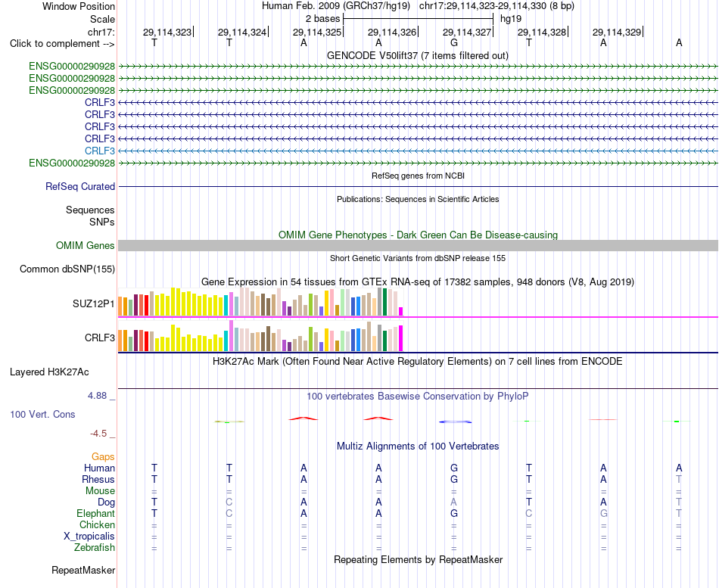719x588 pixels.
Task: Click the G base in the complement row
Action: [x=454, y=42]
